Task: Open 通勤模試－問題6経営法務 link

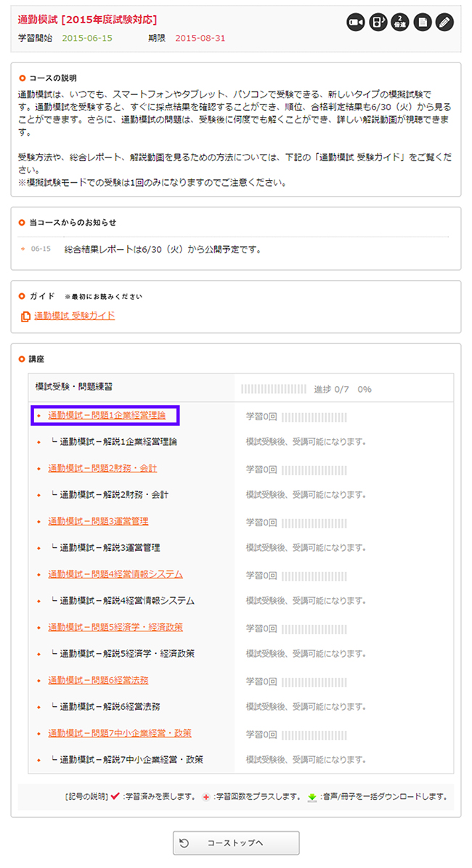Action: (98, 680)
